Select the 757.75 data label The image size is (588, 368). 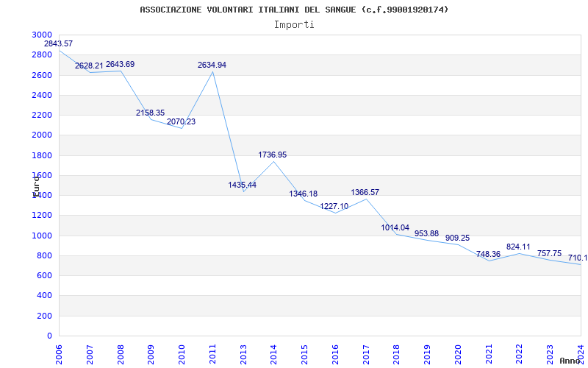tap(549, 253)
